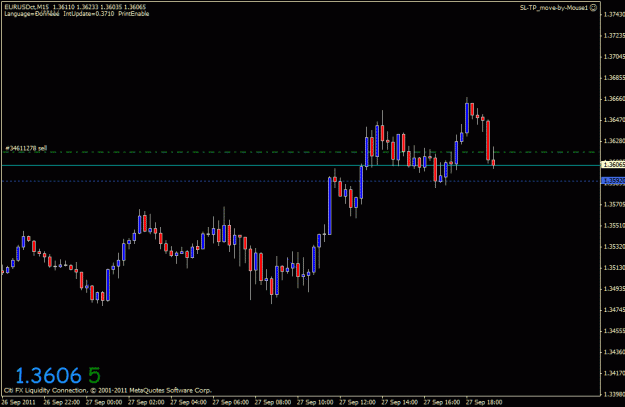Click the 27 Sep 10:00 time label
This screenshot has height=407, width=625.
point(315,402)
